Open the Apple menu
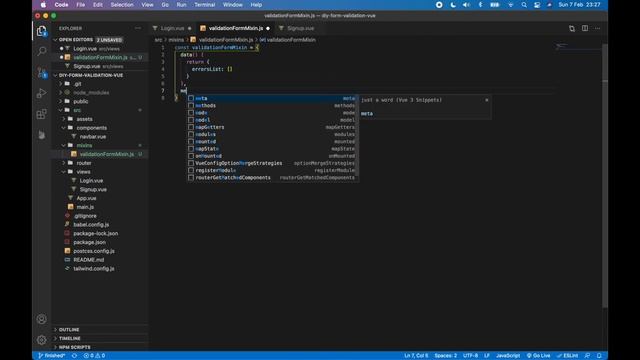 [43, 5]
